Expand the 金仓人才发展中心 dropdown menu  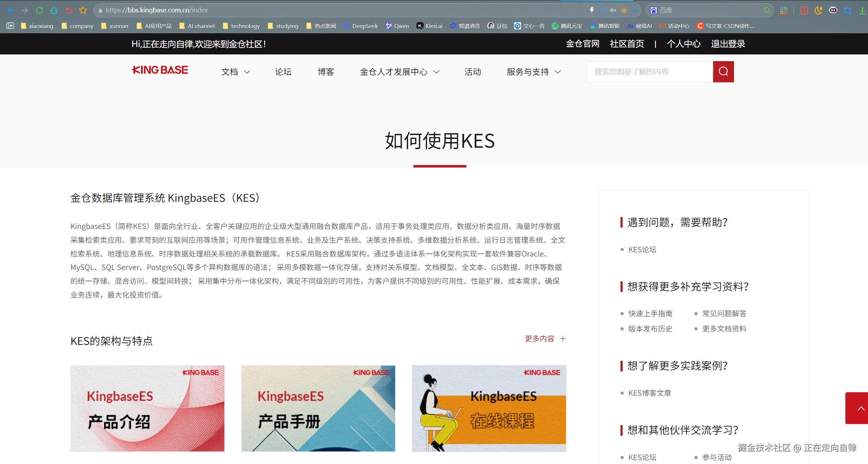pos(400,72)
